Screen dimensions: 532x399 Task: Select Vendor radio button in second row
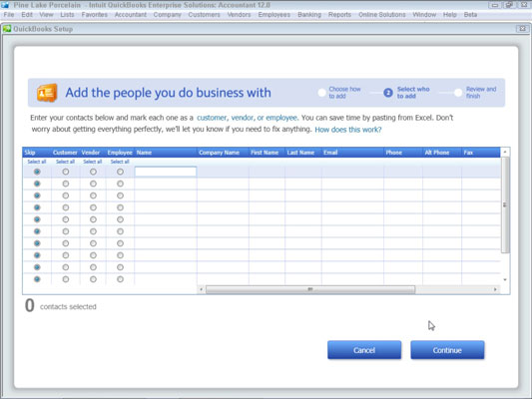[93, 184]
